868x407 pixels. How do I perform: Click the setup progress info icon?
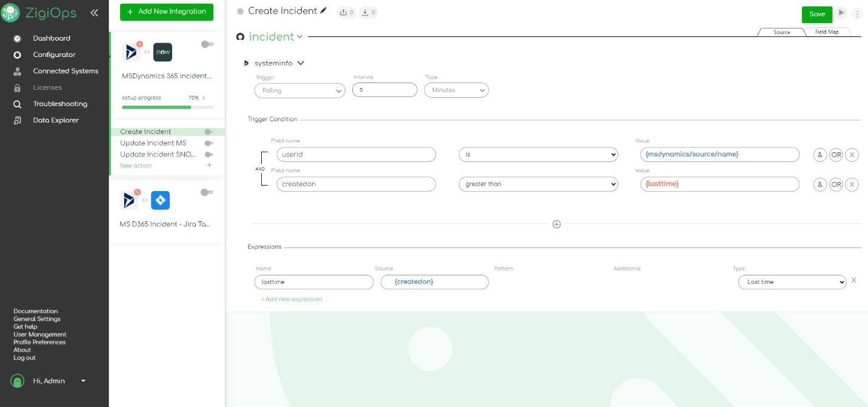coord(204,98)
